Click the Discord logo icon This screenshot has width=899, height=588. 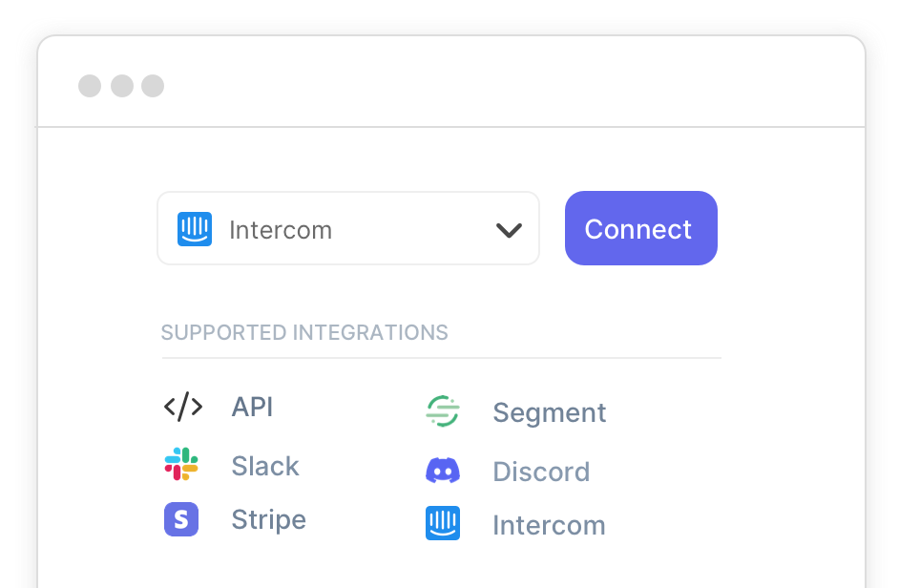pos(443,471)
